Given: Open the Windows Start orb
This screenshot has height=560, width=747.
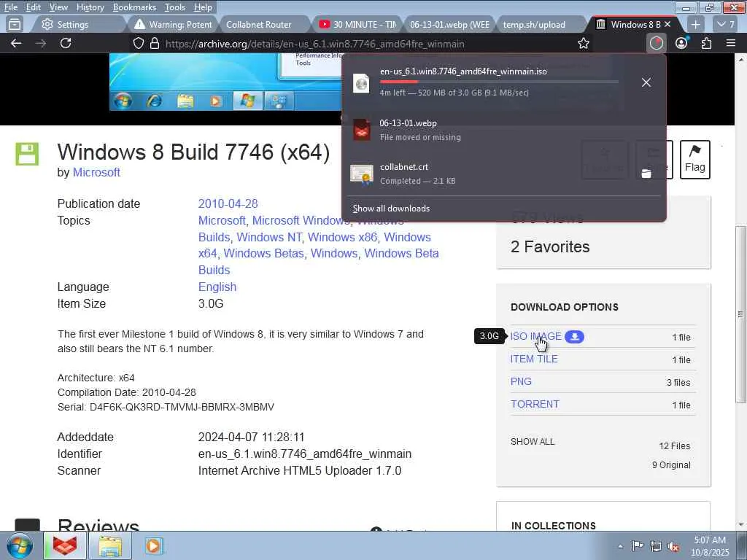Looking at the screenshot, I should click(20, 545).
